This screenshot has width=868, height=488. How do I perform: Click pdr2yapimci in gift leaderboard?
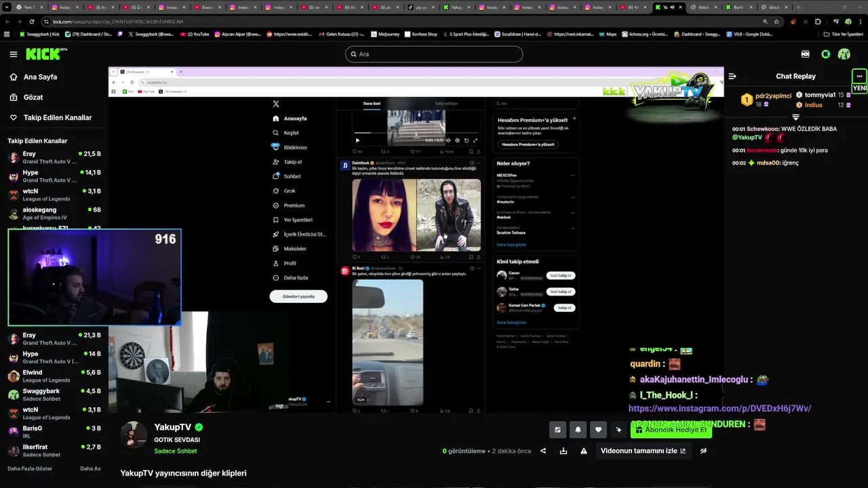(x=773, y=96)
